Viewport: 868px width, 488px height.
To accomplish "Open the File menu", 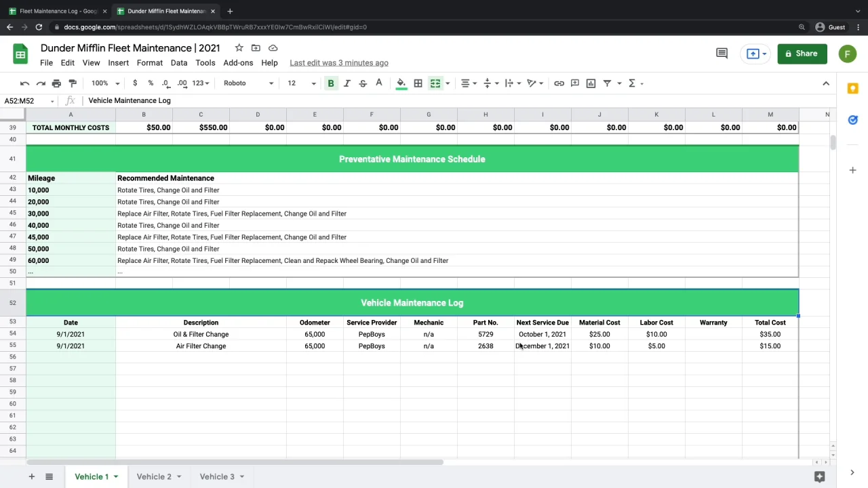I will click(x=46, y=63).
